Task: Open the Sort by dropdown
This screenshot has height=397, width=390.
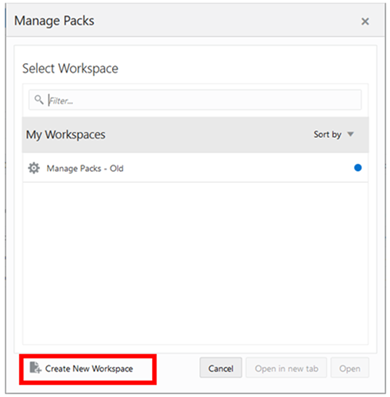Action: click(x=333, y=134)
